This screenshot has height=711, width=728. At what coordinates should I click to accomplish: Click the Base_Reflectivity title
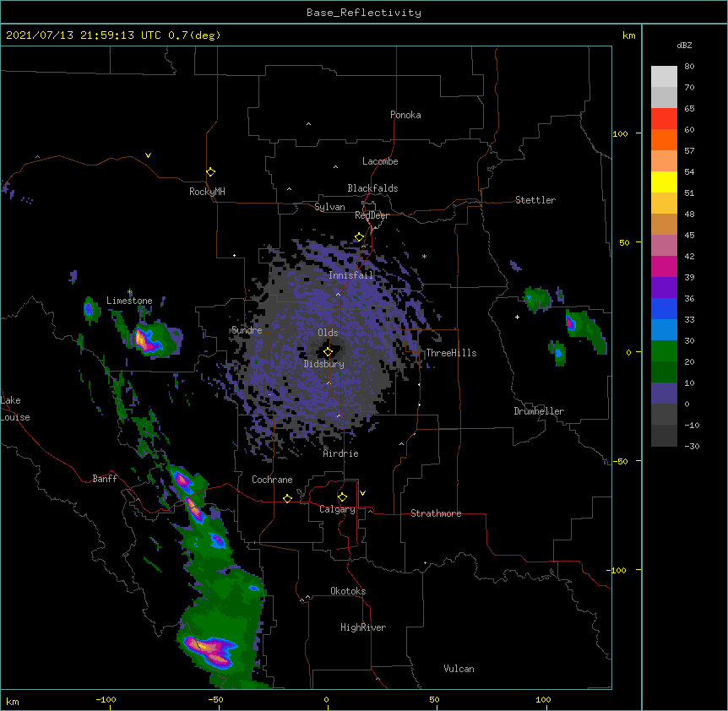364,13
